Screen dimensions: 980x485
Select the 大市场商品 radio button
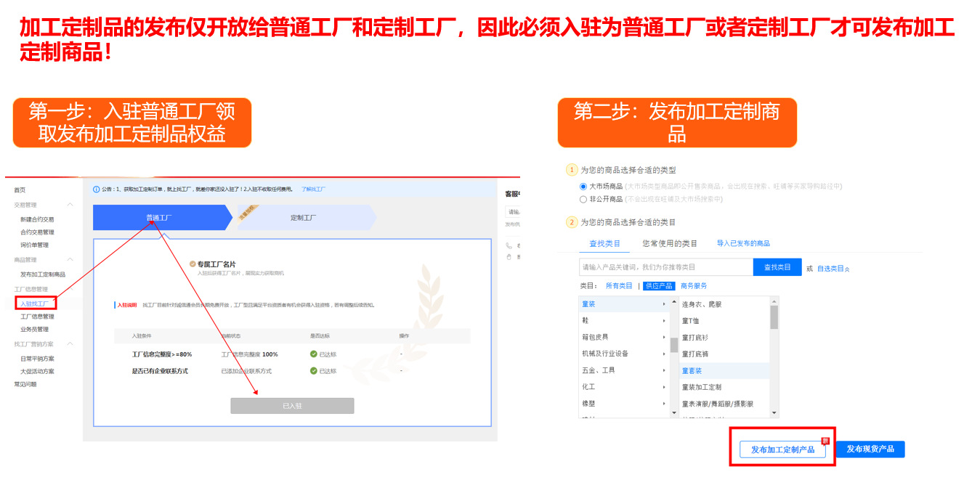(583, 188)
